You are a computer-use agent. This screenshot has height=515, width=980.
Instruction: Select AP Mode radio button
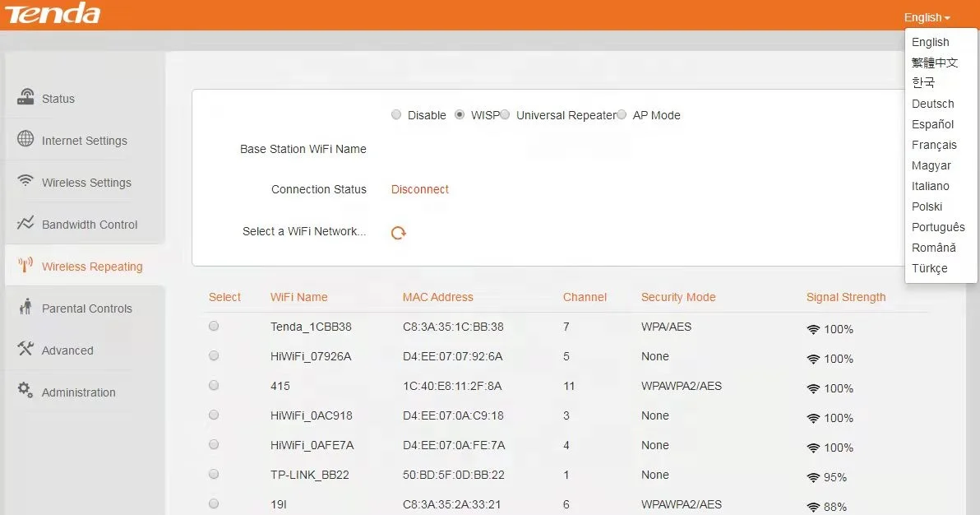click(x=622, y=115)
